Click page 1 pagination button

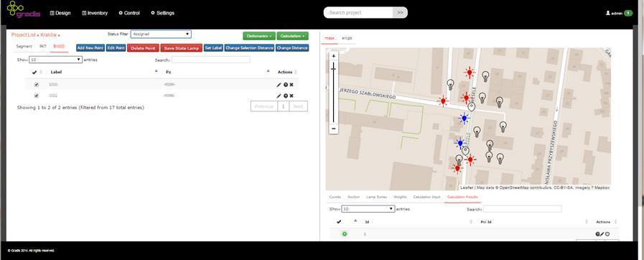coord(283,106)
